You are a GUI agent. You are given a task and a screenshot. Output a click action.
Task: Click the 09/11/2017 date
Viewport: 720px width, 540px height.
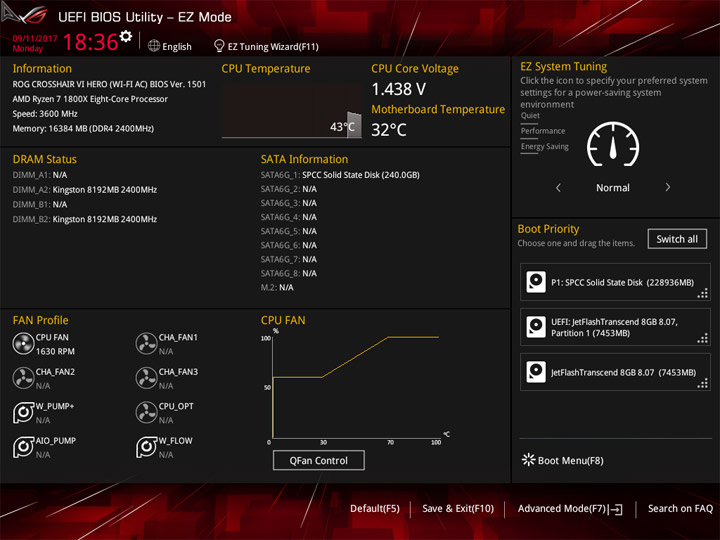tap(35, 39)
